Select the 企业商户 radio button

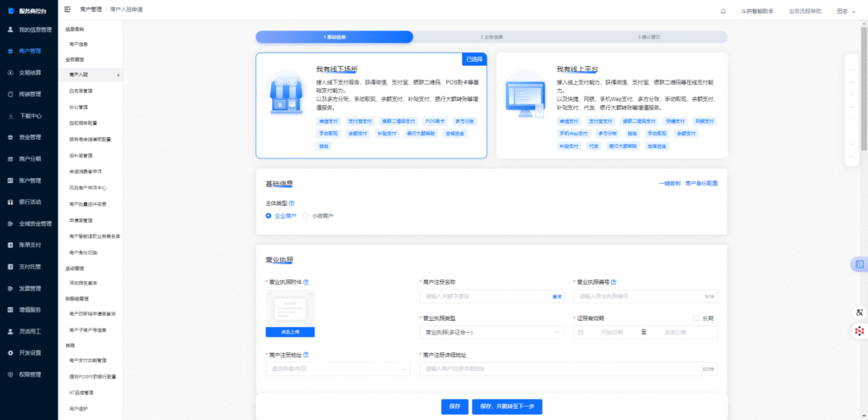click(x=269, y=216)
